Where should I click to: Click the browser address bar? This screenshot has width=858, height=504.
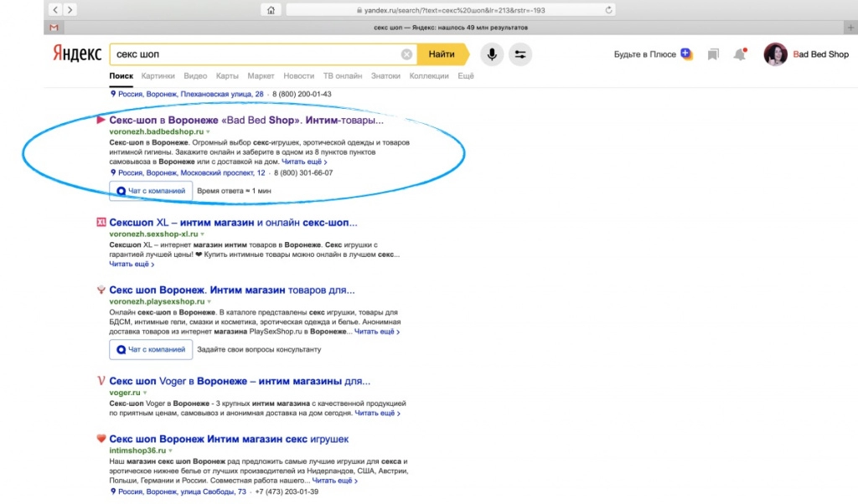coord(451,10)
